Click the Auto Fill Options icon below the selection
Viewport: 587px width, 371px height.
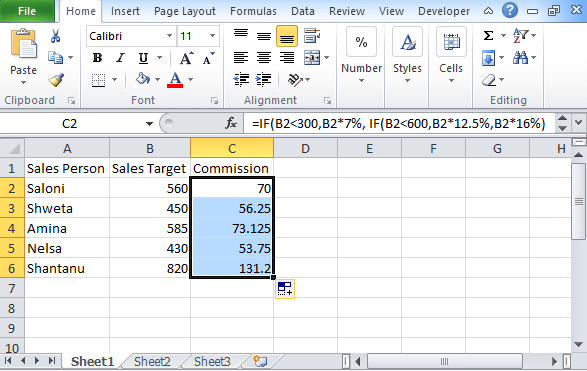(x=285, y=289)
